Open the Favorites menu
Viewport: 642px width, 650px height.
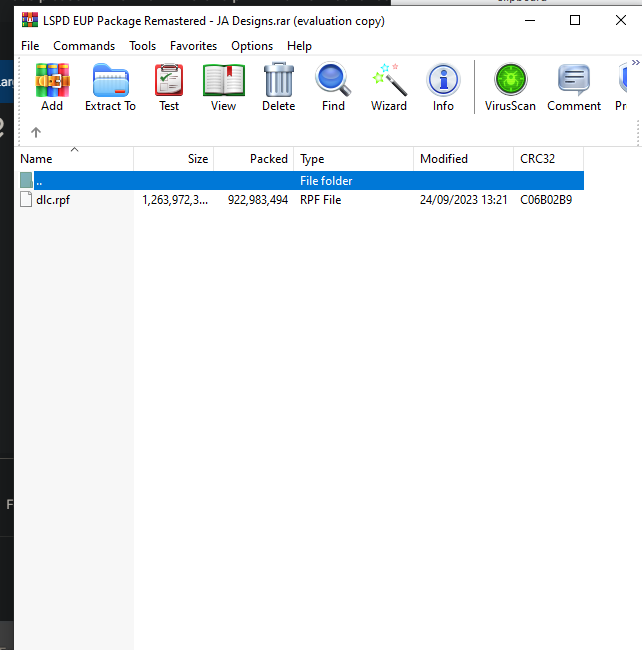[x=193, y=46]
